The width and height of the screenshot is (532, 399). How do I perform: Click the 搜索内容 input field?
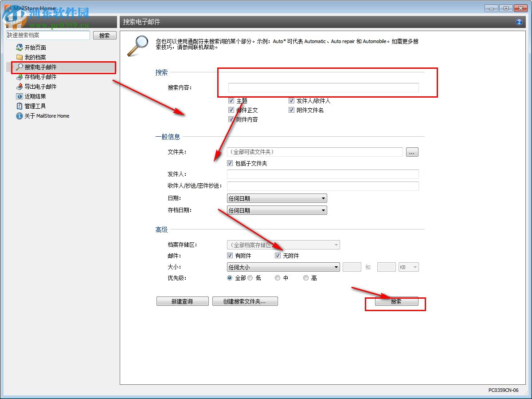click(x=324, y=87)
